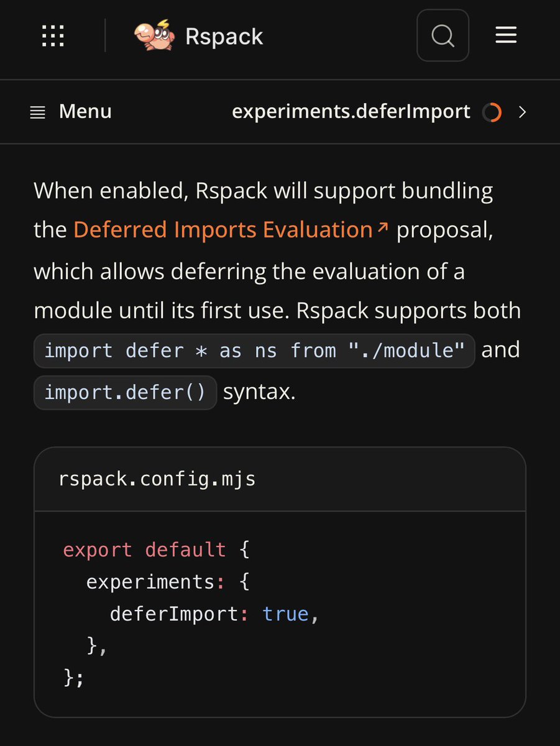
Task: Click the Rspack title text
Action: pos(224,37)
